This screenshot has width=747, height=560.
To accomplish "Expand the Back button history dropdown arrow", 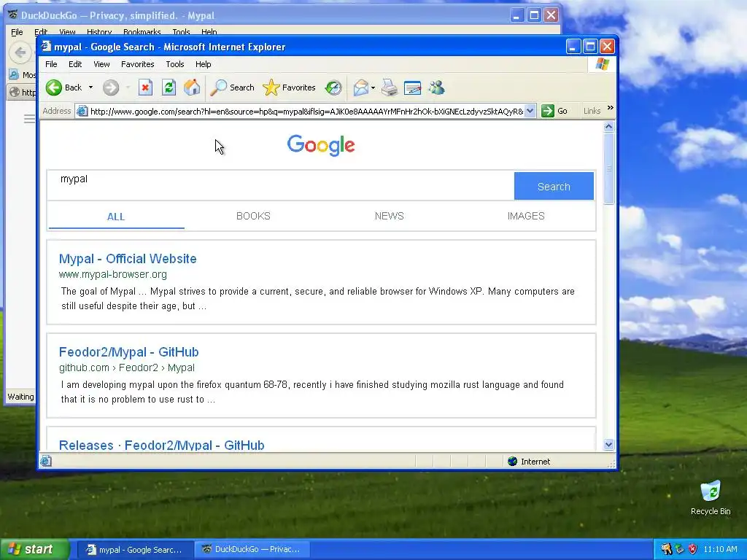I will click(x=90, y=87).
